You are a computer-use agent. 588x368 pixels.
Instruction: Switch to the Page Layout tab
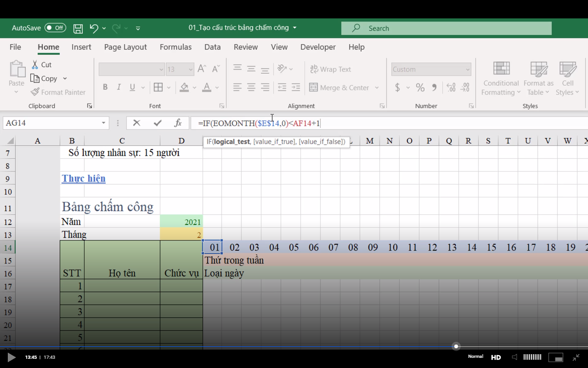pyautogui.click(x=125, y=47)
